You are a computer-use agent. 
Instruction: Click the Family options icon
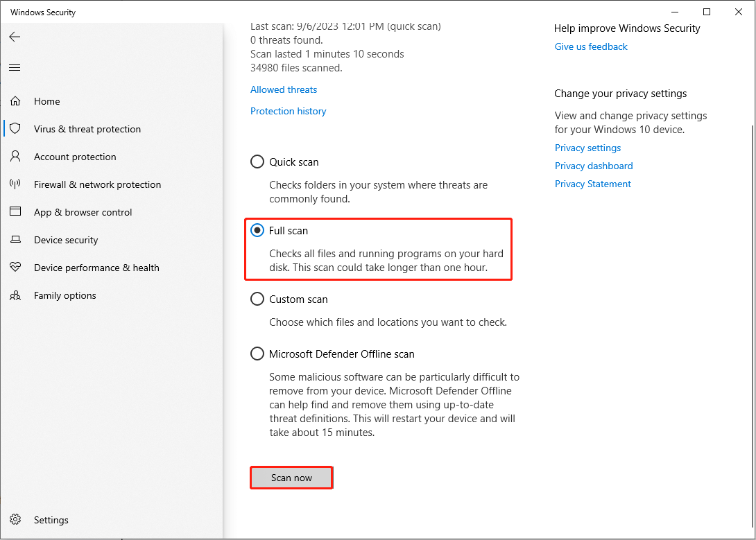(15, 295)
